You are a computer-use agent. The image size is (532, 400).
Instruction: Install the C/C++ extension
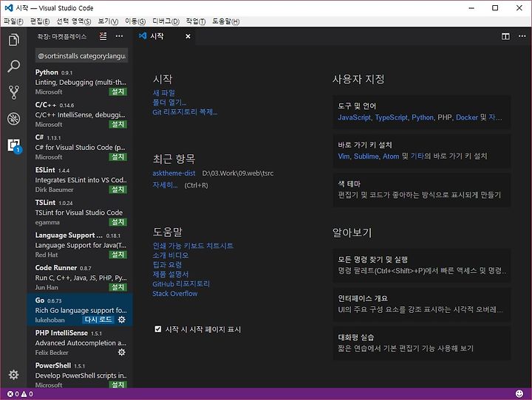tap(117, 125)
